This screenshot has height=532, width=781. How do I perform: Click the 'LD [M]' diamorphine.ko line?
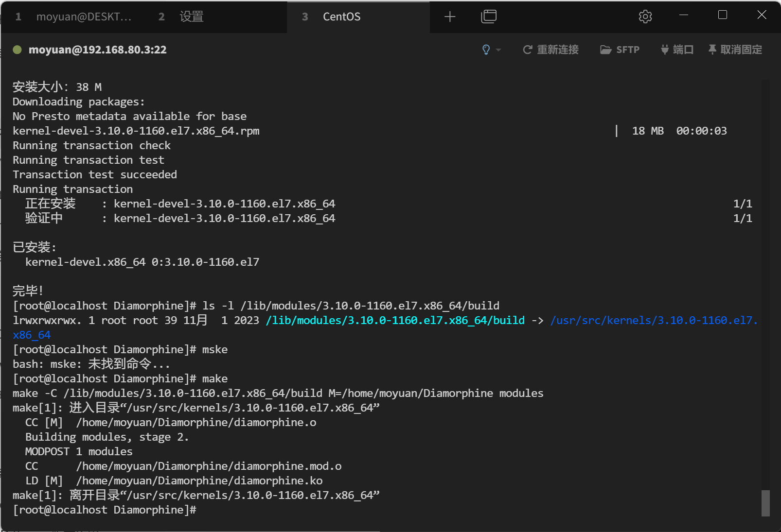click(x=174, y=481)
